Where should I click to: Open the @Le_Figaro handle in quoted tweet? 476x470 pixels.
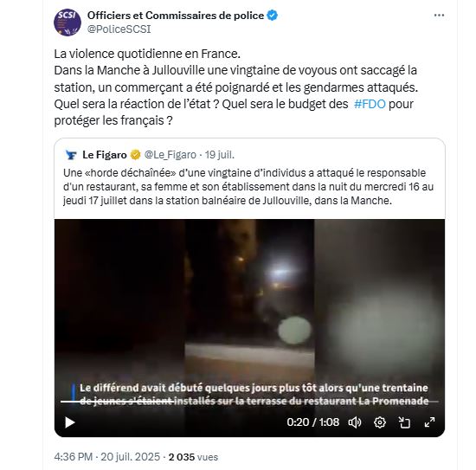pos(170,155)
